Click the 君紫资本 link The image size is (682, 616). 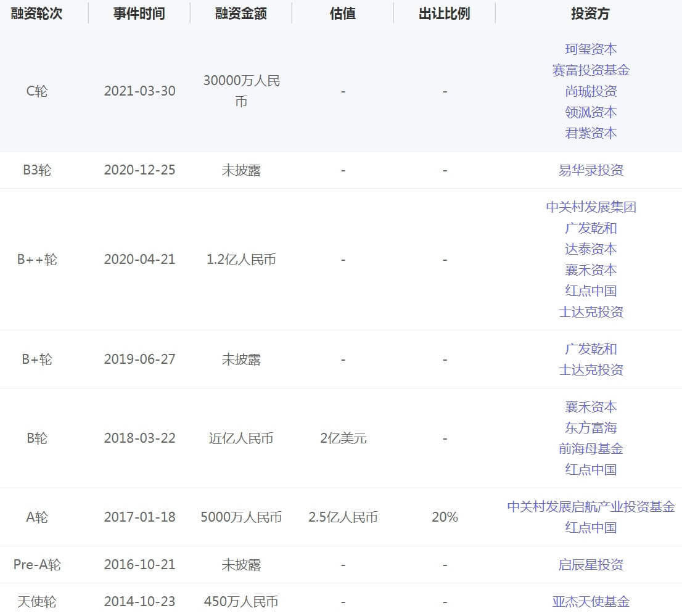591,133
